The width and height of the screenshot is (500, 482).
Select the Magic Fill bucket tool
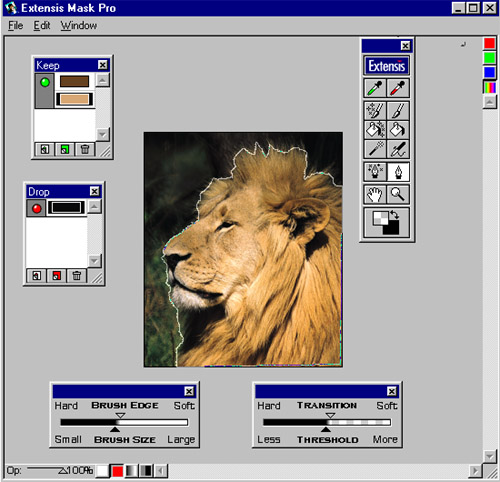point(375,130)
